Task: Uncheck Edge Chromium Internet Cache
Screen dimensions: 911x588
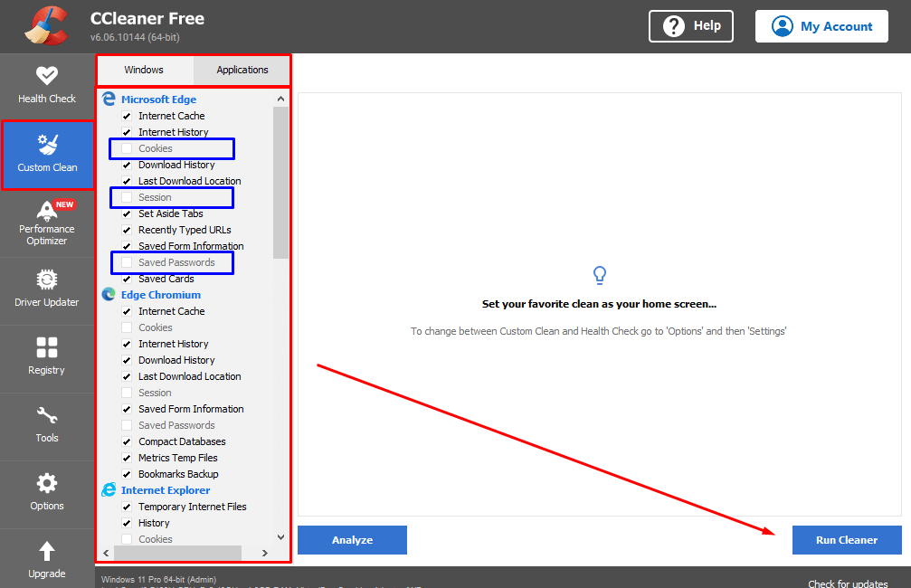Action: tap(127, 311)
